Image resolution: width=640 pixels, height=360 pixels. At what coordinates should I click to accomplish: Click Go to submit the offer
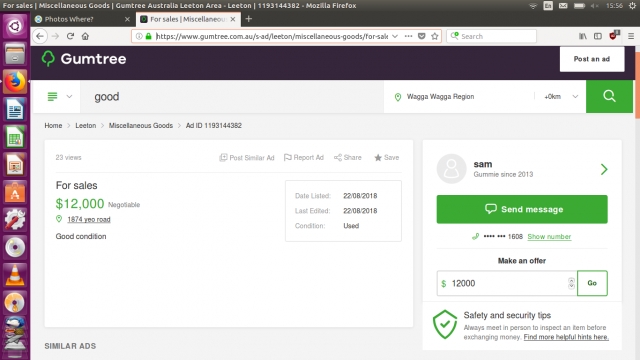click(x=592, y=283)
